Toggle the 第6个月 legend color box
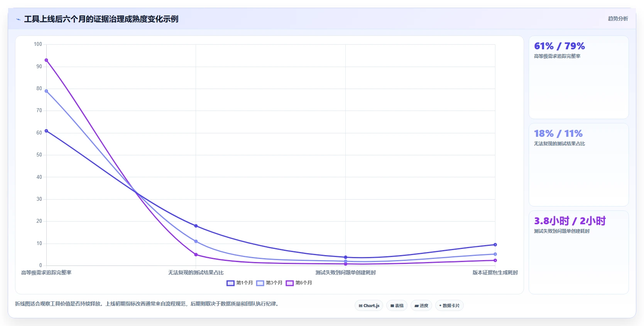The width and height of the screenshot is (644, 326). [290, 283]
